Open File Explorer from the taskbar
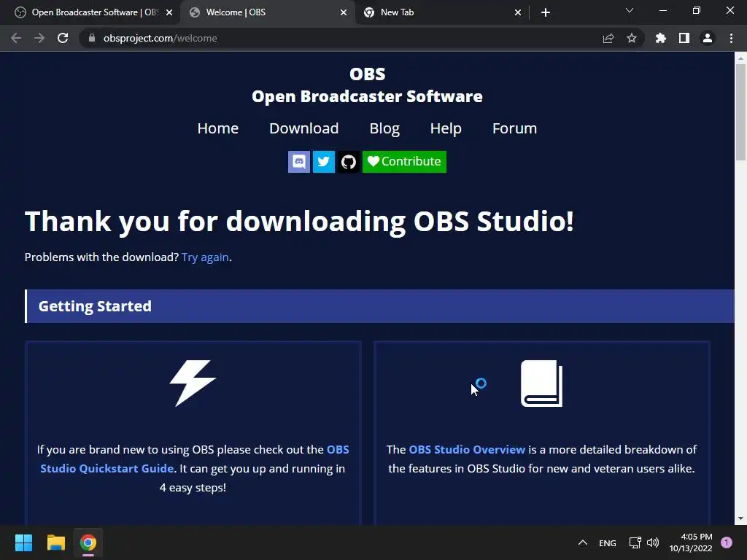The image size is (747, 560). [55, 542]
